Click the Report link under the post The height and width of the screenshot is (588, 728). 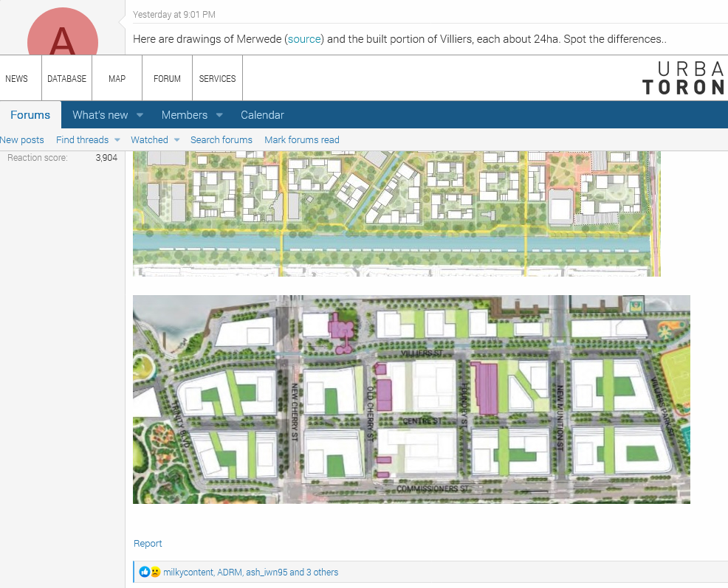(148, 544)
